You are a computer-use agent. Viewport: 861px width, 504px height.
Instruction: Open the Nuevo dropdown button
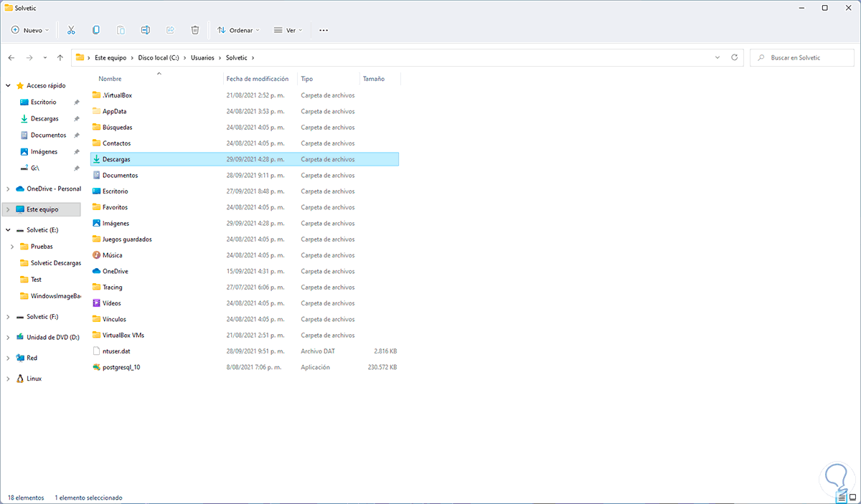coord(30,30)
